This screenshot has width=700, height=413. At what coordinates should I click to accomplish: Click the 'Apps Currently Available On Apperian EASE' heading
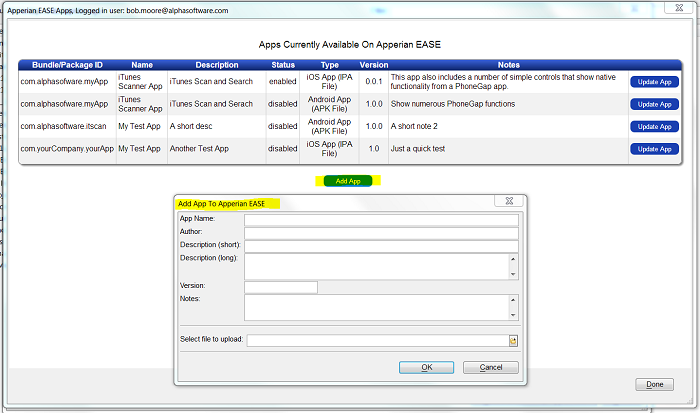point(350,45)
